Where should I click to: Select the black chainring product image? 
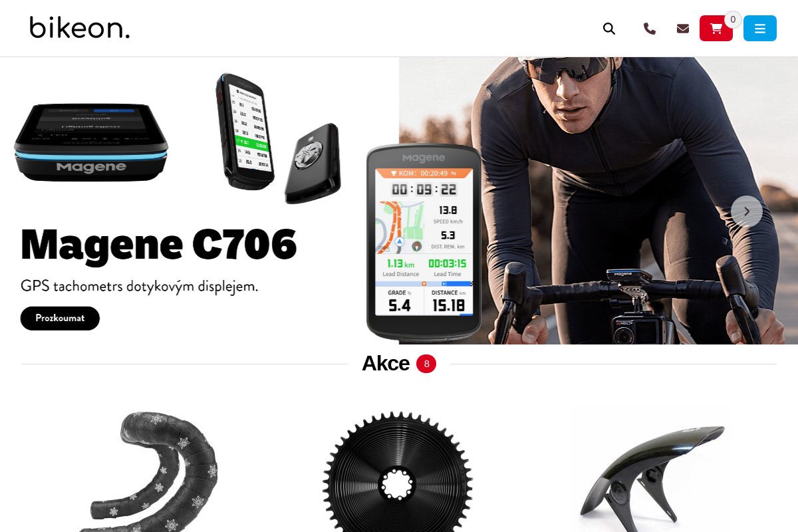click(x=398, y=472)
